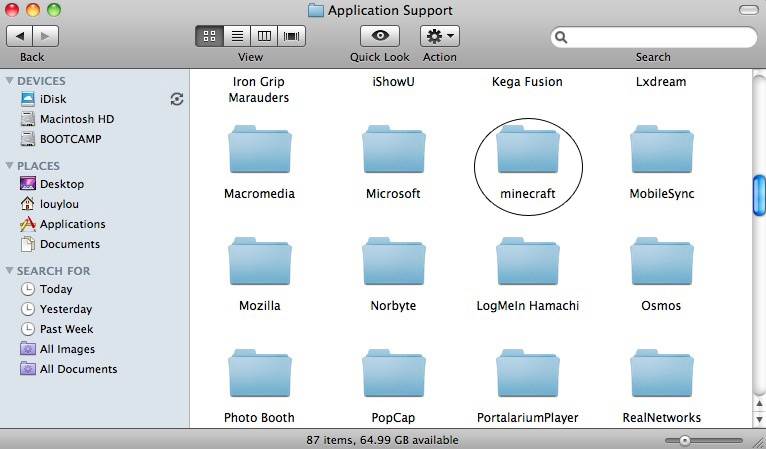This screenshot has height=449, width=766.
Task: Select the Microsoft folder icon
Action: point(393,149)
